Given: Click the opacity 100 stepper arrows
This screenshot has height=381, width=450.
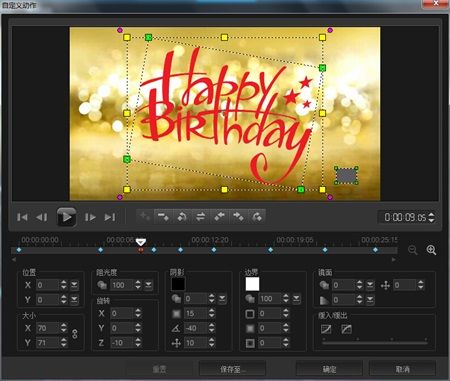Looking at the screenshot, I should (x=138, y=285).
